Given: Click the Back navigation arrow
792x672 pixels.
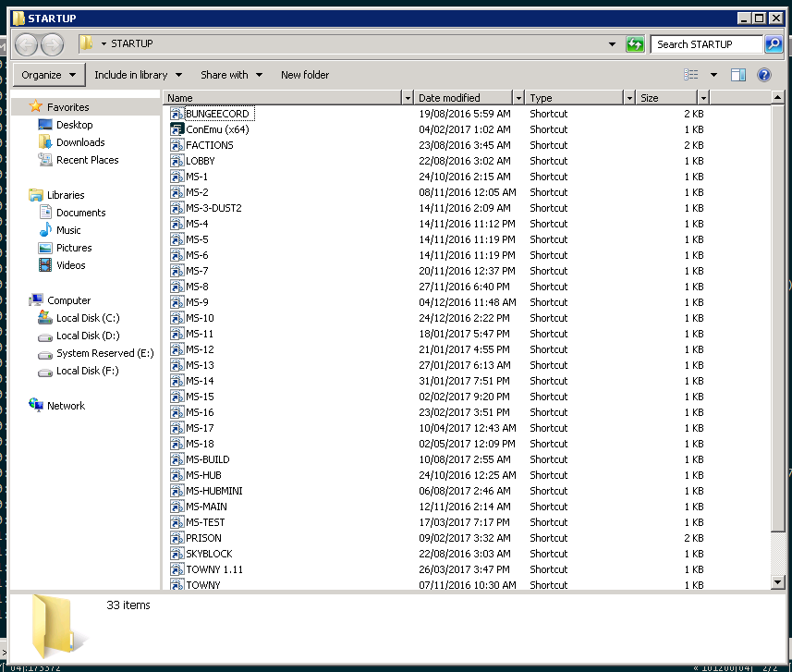Looking at the screenshot, I should [x=27, y=44].
